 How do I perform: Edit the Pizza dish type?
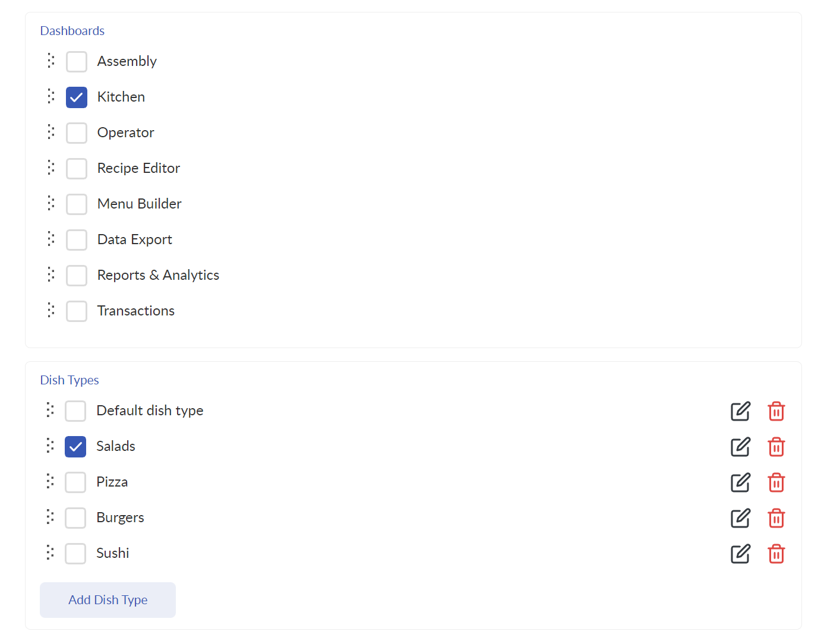[x=740, y=482]
